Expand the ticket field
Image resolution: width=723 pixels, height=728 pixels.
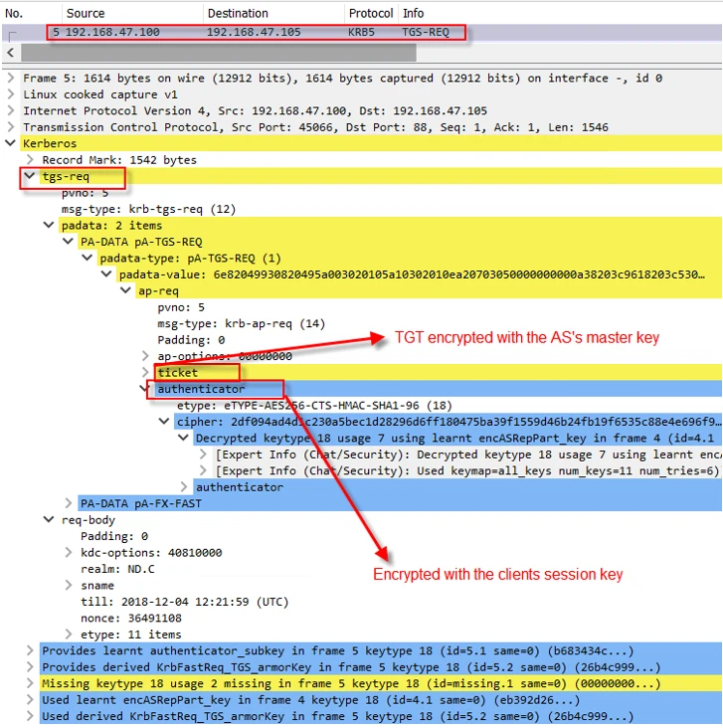[145, 372]
